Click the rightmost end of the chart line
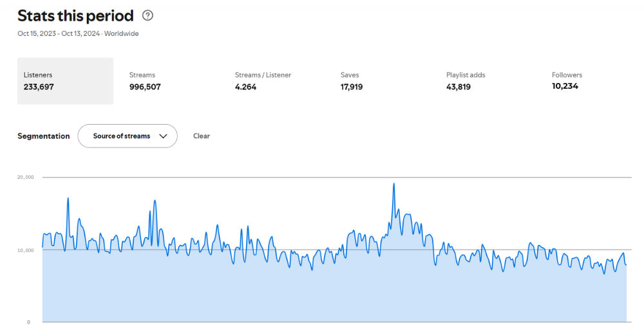This screenshot has width=644, height=328. point(626,265)
